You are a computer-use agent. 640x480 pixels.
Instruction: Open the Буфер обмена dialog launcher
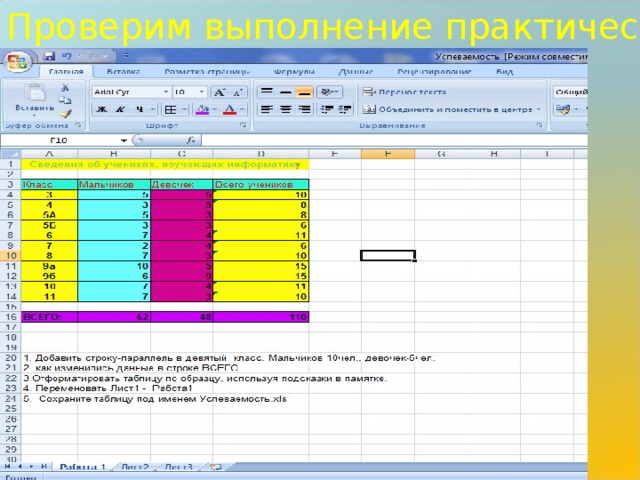click(78, 125)
